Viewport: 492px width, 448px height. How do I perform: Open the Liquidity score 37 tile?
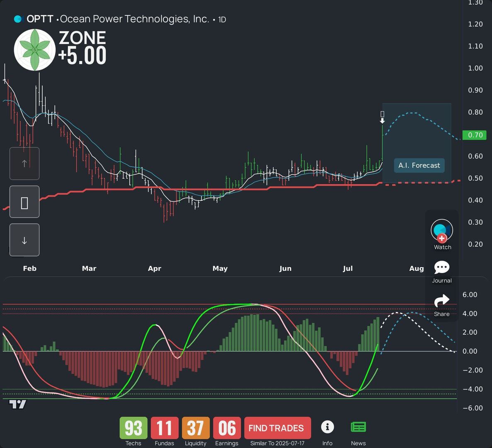(x=196, y=428)
